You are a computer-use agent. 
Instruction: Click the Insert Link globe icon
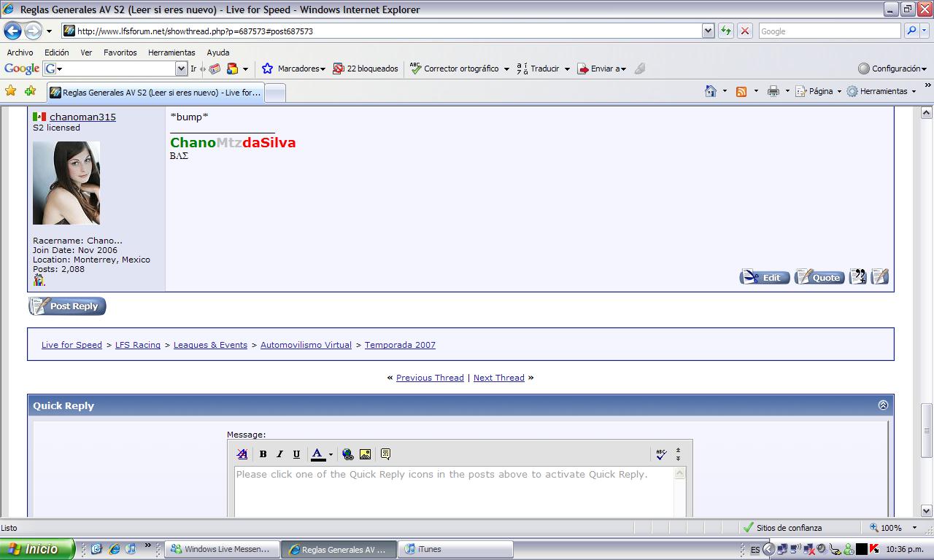[x=348, y=454]
